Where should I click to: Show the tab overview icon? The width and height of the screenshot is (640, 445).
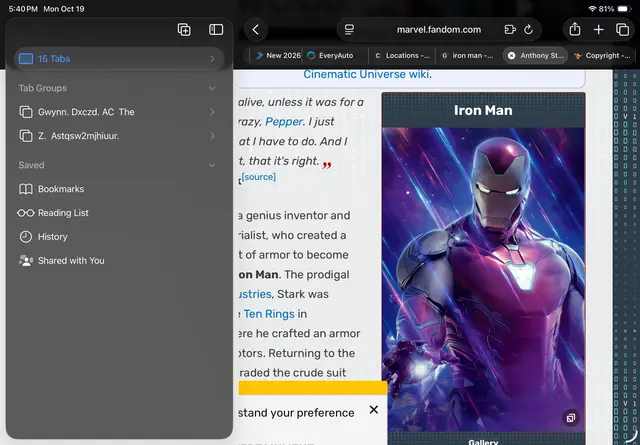622,29
